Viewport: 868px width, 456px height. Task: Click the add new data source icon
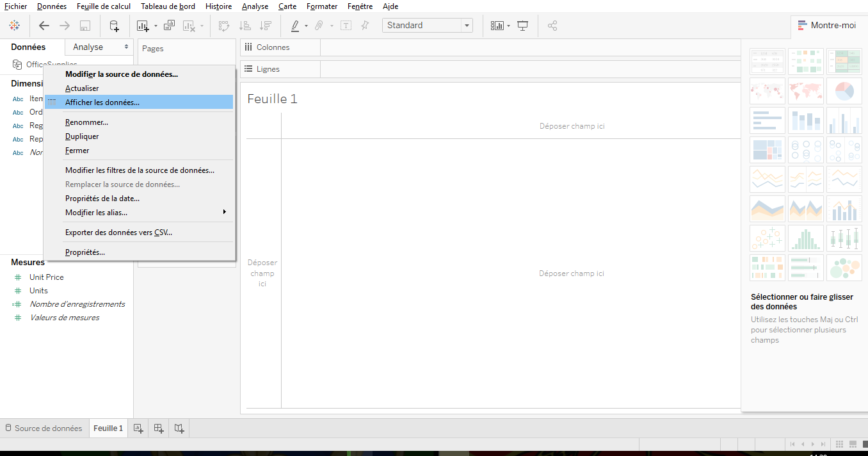(114, 26)
